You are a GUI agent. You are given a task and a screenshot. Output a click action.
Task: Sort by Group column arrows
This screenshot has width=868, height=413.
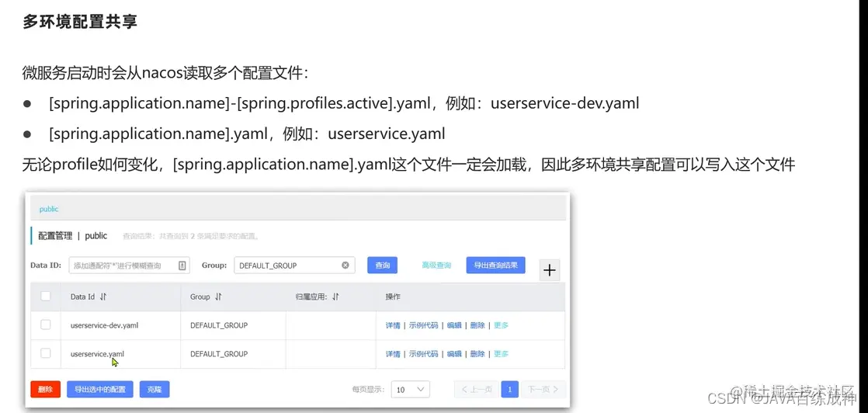(218, 297)
